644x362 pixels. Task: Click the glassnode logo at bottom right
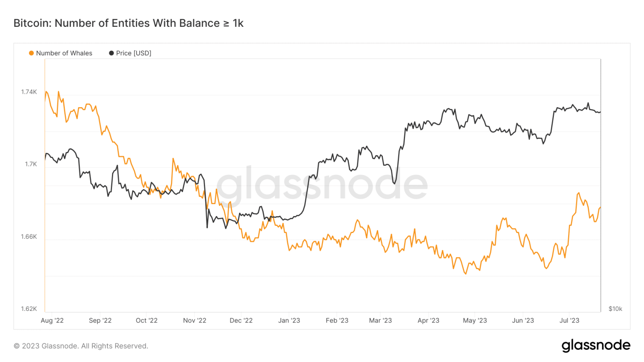596,345
